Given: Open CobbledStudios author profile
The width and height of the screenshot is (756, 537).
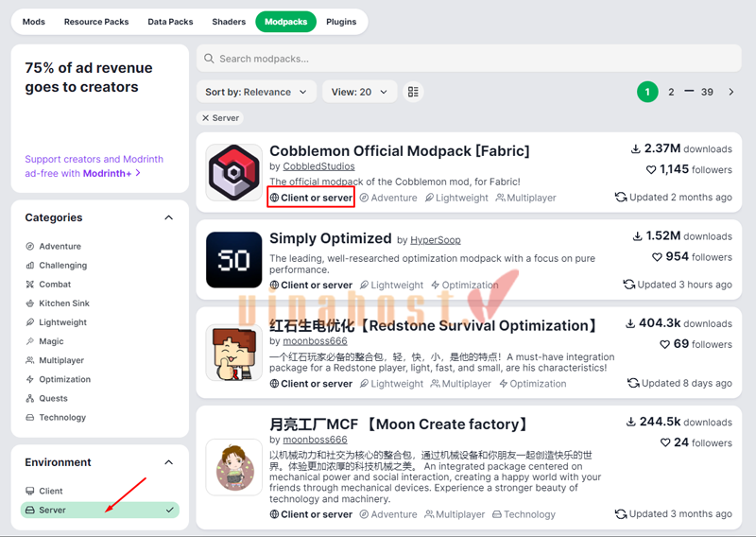Looking at the screenshot, I should 318,166.
